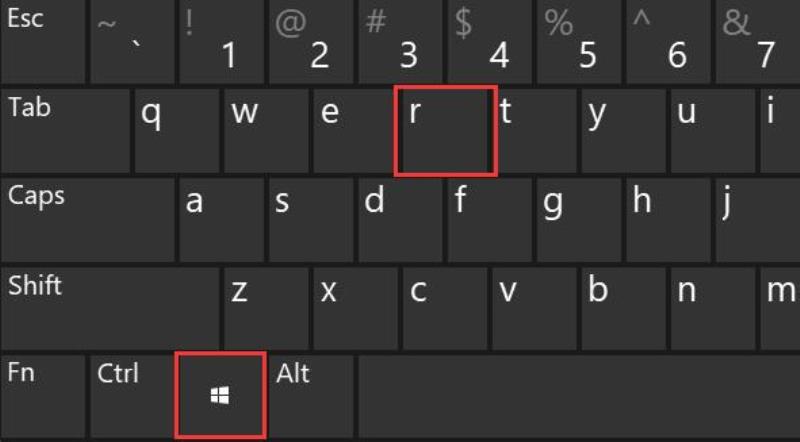
Task: Tap the highlighted r key
Action: click(x=445, y=131)
